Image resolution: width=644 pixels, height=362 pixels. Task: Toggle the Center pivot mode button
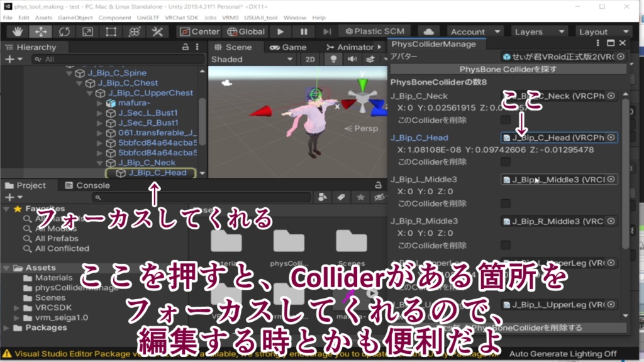click(x=200, y=31)
